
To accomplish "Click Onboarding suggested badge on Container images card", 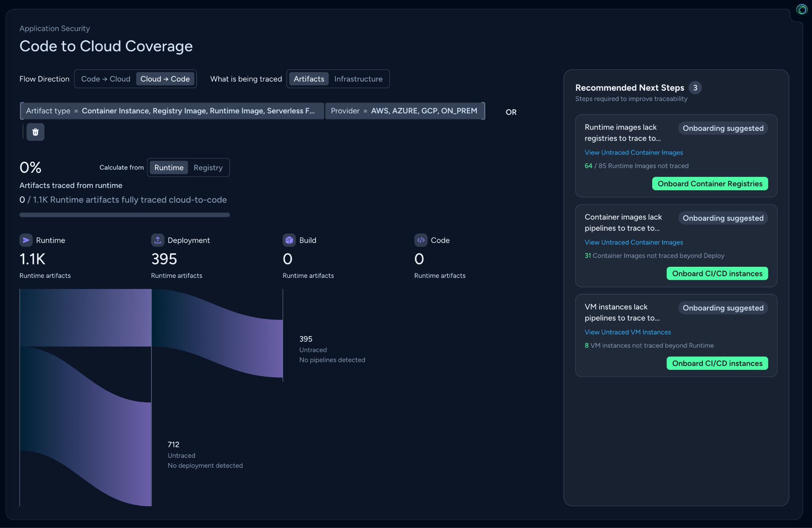I will tap(723, 218).
